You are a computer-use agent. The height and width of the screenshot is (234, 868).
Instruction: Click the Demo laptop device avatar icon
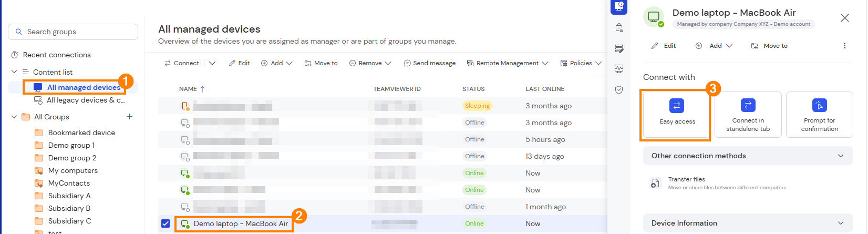coord(654,17)
